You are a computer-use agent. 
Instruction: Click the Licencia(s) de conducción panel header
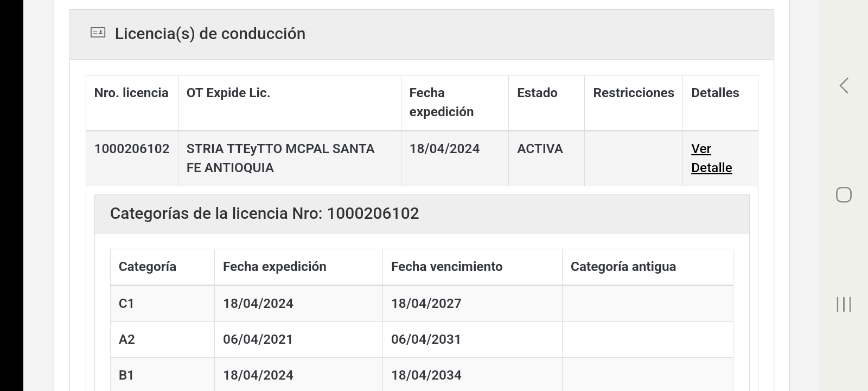point(210,34)
